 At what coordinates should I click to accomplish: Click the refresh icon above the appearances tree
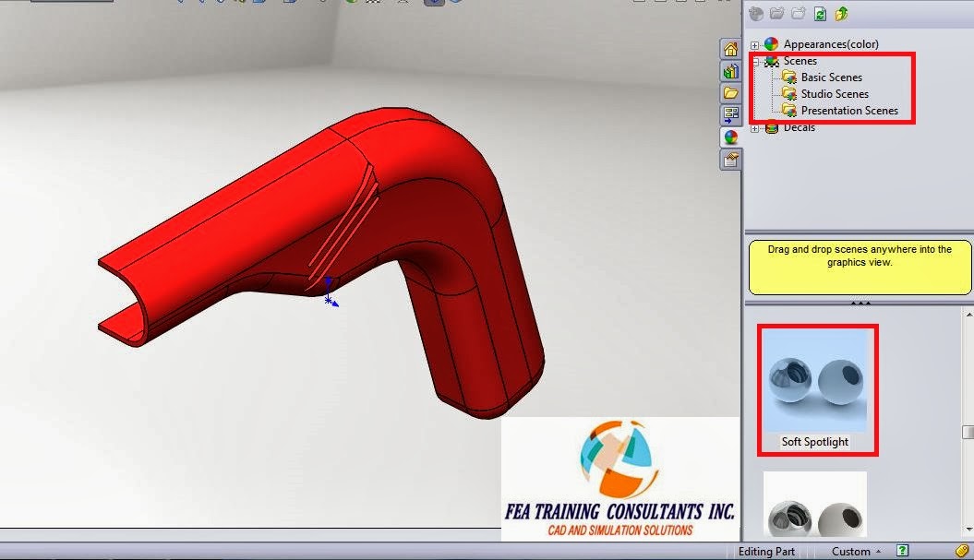point(821,14)
